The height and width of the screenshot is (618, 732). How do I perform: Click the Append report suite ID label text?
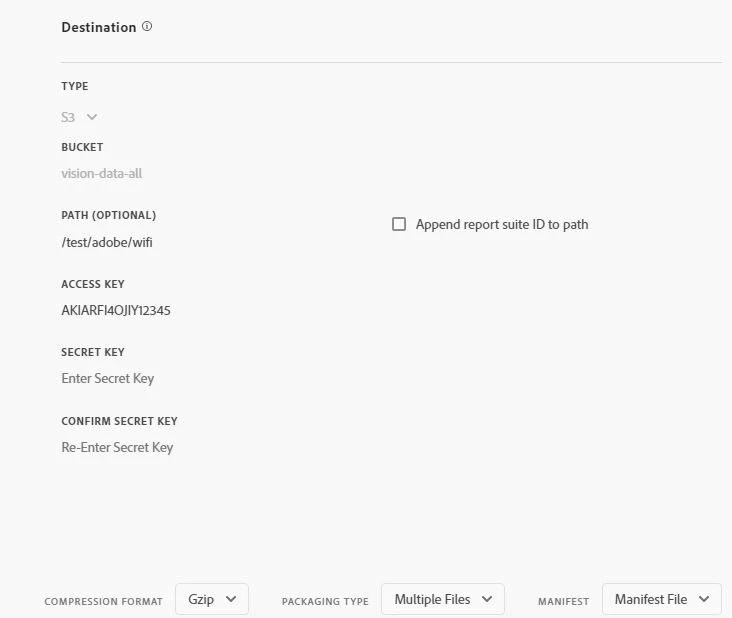click(502, 225)
